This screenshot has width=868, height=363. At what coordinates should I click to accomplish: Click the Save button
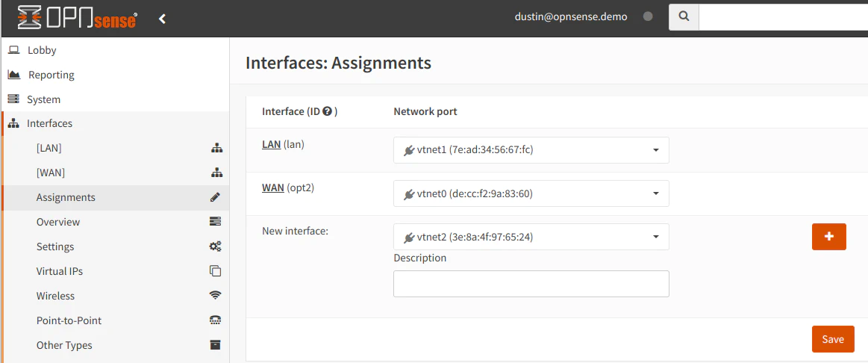tap(832, 339)
